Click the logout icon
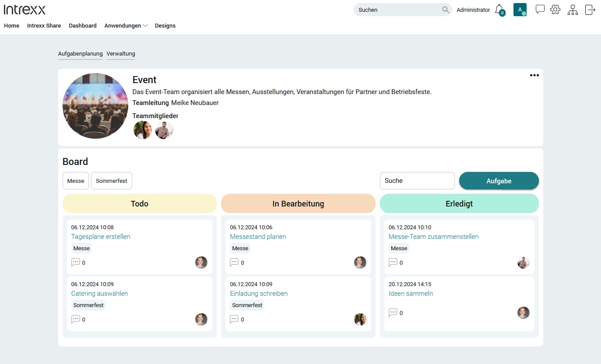Viewport: 601px width, 364px height. click(x=590, y=10)
